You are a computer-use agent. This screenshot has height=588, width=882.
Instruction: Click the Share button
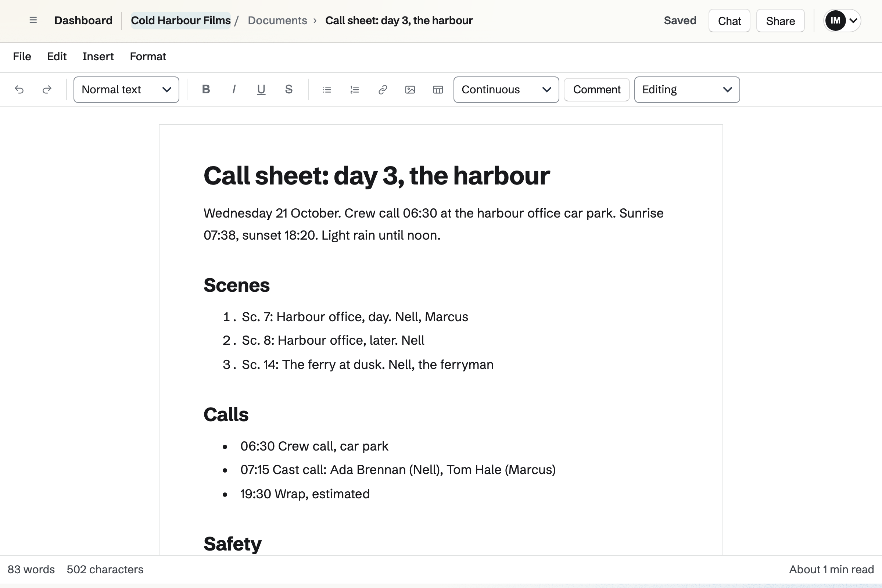tap(780, 21)
